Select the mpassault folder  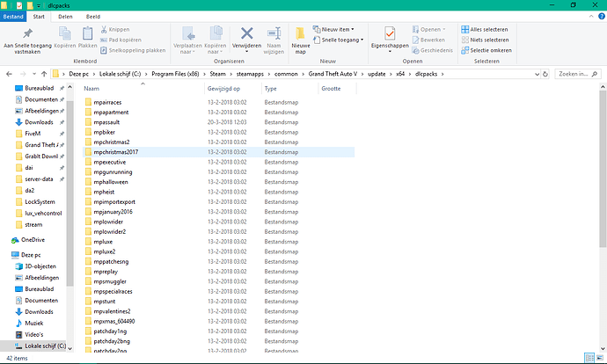click(x=219, y=122)
